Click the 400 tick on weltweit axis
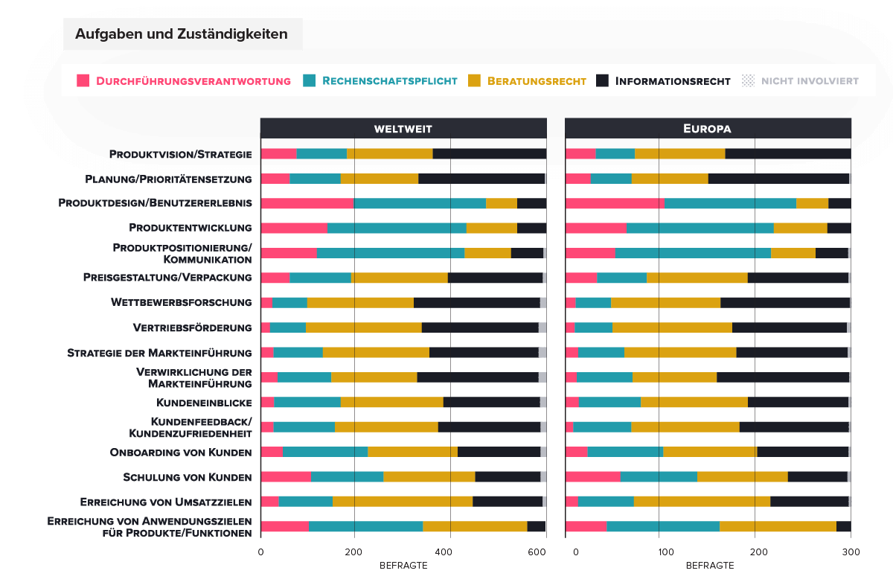This screenshot has width=893, height=588. [x=444, y=552]
